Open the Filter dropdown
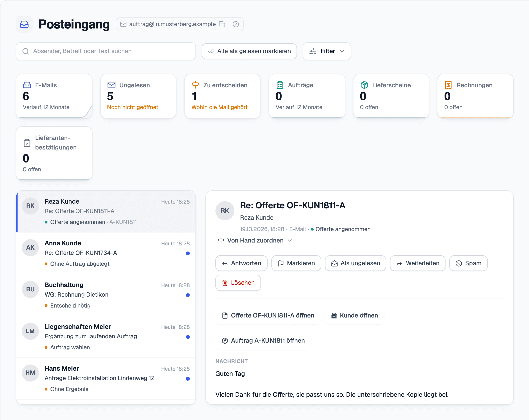 point(327,51)
